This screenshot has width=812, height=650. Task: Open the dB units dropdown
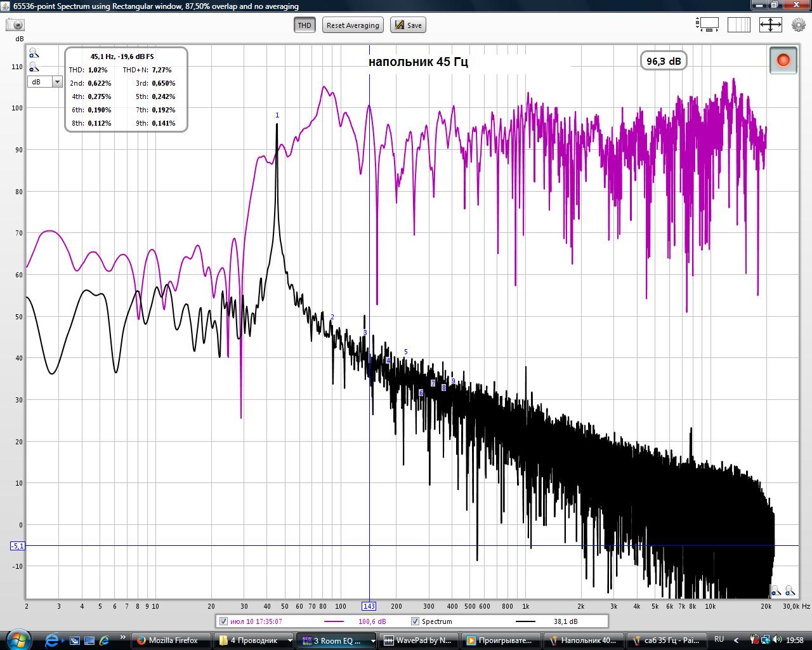coord(44,82)
